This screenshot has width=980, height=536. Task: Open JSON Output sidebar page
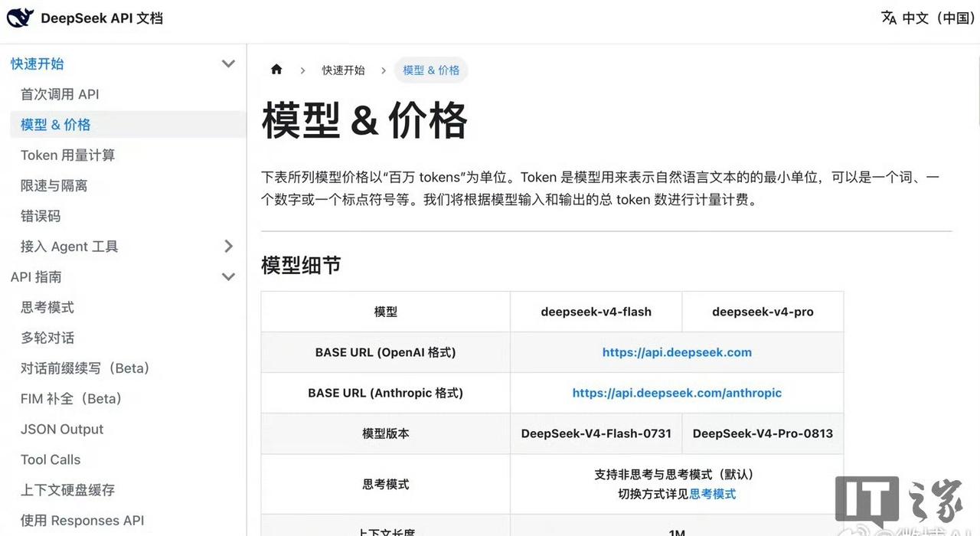click(x=62, y=430)
